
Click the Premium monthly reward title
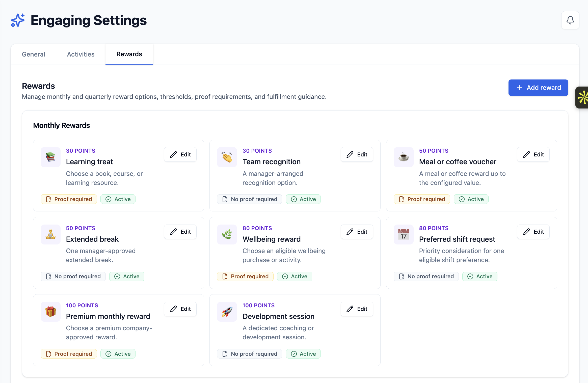[x=108, y=316]
